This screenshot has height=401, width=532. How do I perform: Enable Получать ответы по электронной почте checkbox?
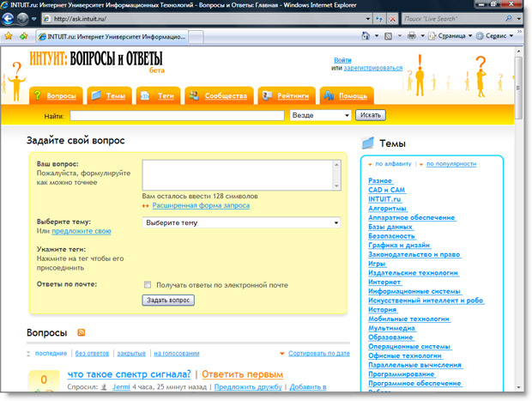(148, 284)
